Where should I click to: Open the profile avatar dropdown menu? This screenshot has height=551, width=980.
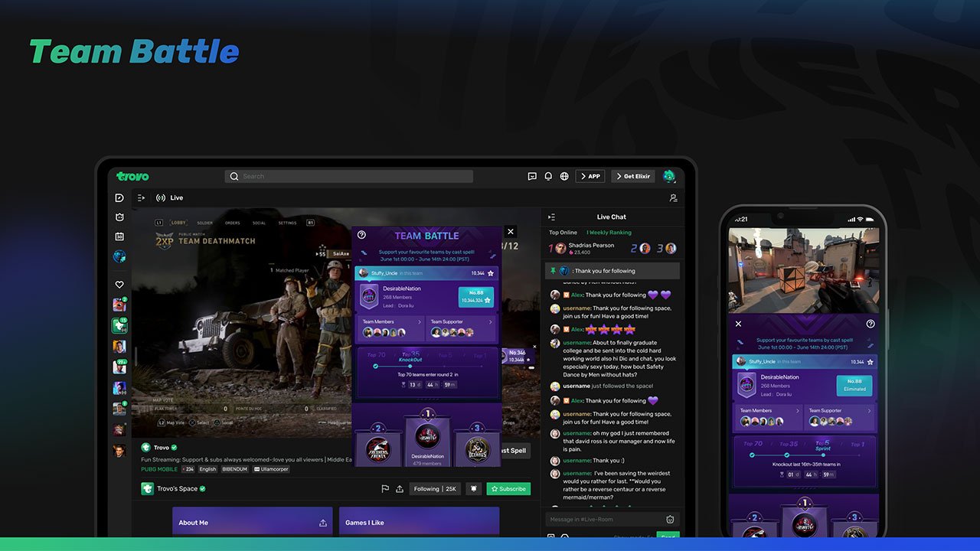click(669, 176)
